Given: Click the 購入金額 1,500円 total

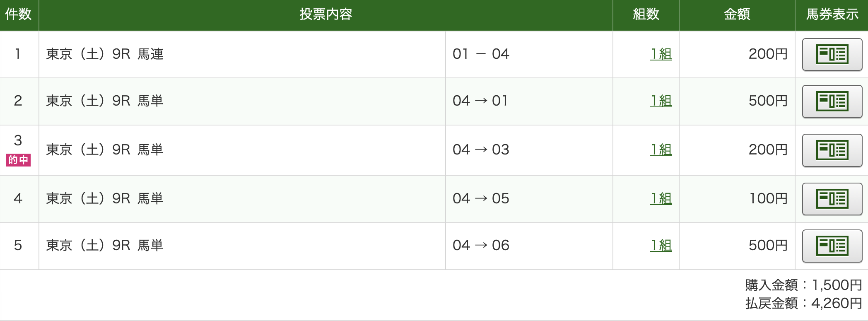Looking at the screenshot, I should [x=803, y=285].
